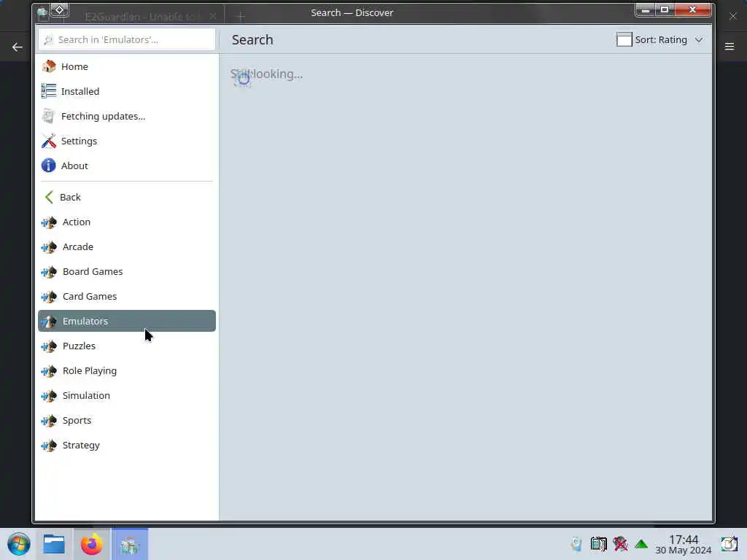Click the disconnected network tray icon
This screenshot has width=747, height=560.
pyautogui.click(x=620, y=544)
